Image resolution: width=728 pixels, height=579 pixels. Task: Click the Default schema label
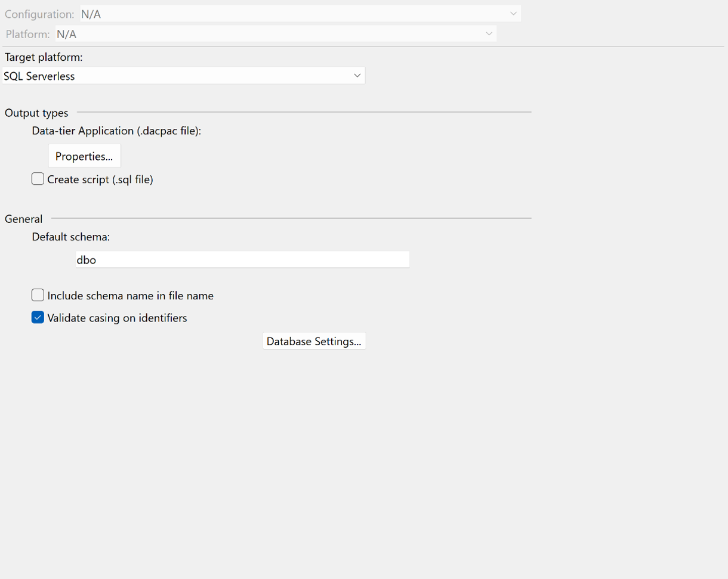pos(71,237)
